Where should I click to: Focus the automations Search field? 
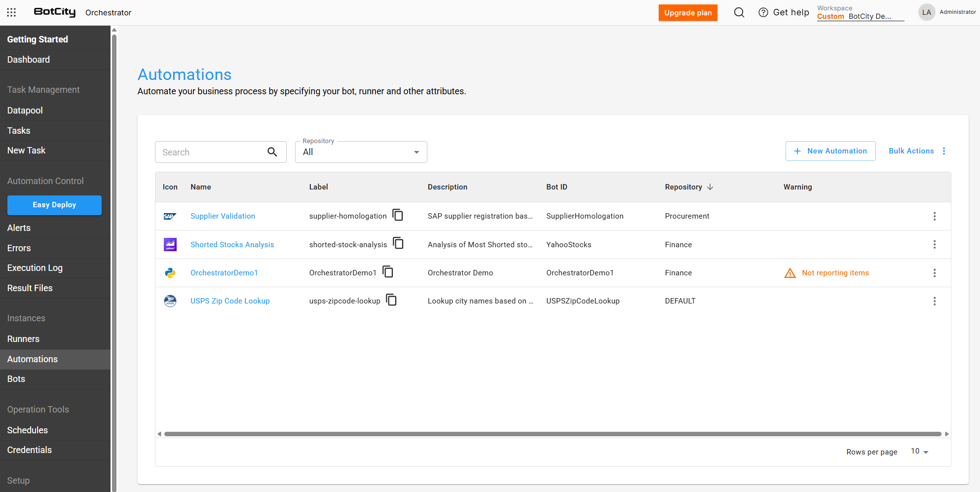tap(212, 152)
